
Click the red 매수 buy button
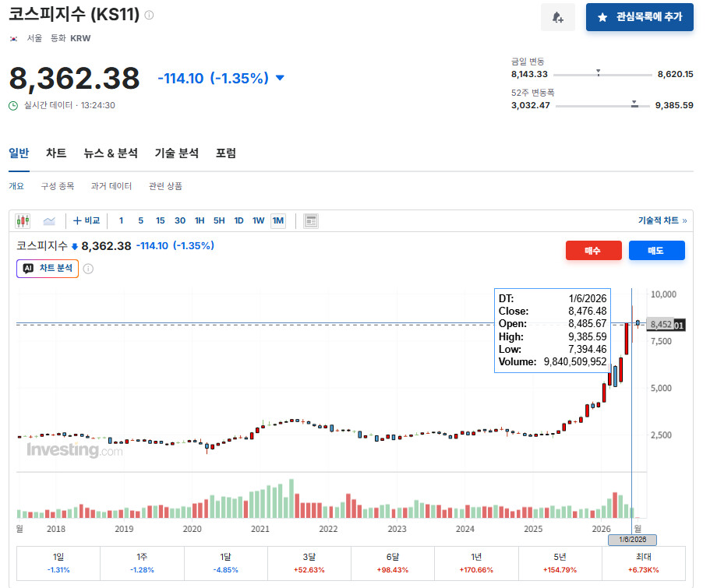click(x=594, y=250)
